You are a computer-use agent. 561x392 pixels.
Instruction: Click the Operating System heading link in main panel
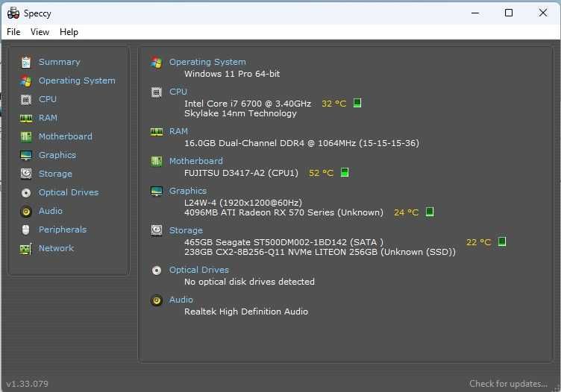207,62
